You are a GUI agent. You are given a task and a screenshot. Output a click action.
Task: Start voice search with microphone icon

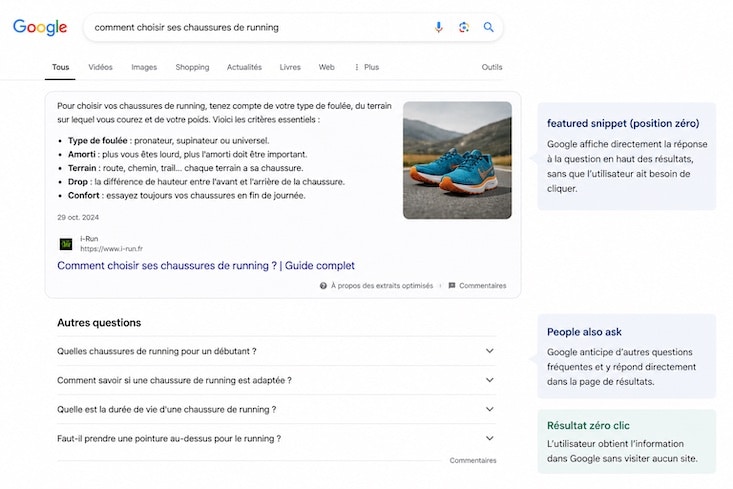[438, 27]
